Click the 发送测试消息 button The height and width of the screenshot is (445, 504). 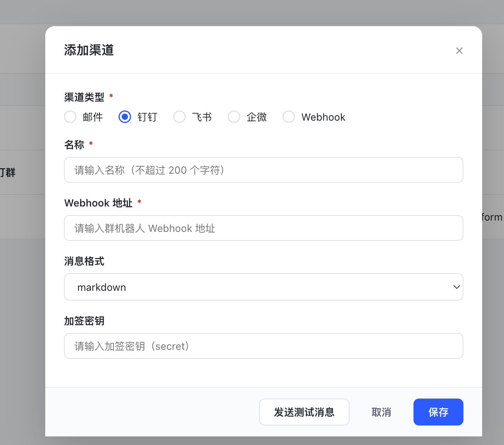304,412
